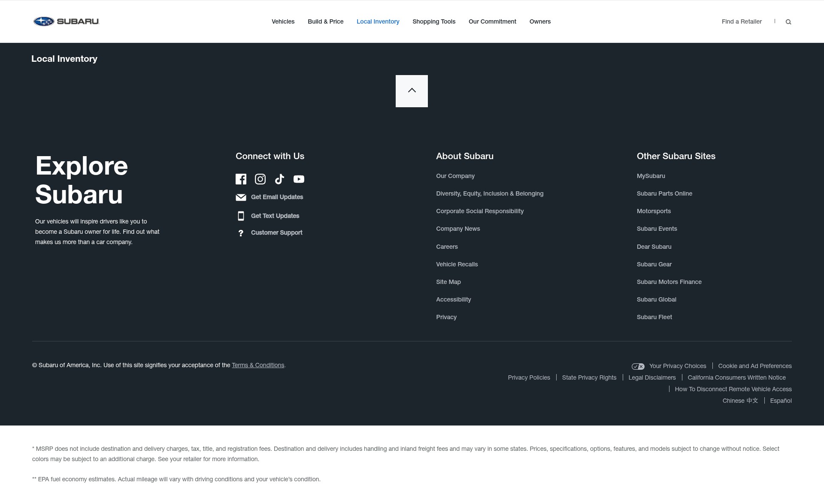Open Corporate Social Responsibility link
Viewport: 824px width, 504px height.
(x=480, y=211)
